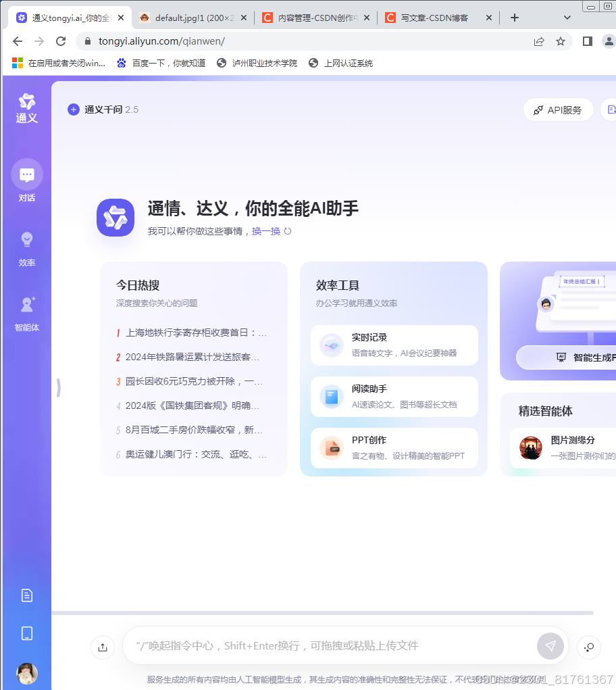Go forward with the browser forward arrow

(39, 41)
